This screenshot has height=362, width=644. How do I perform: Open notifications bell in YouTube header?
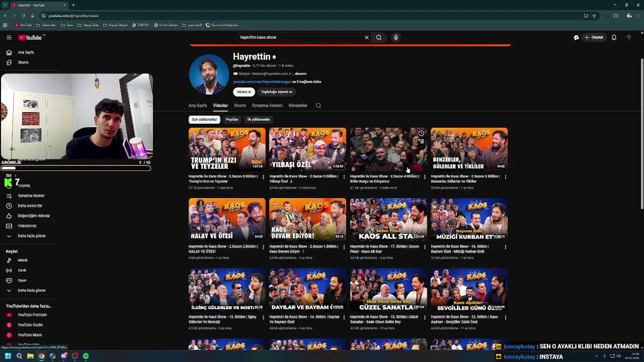tap(614, 37)
